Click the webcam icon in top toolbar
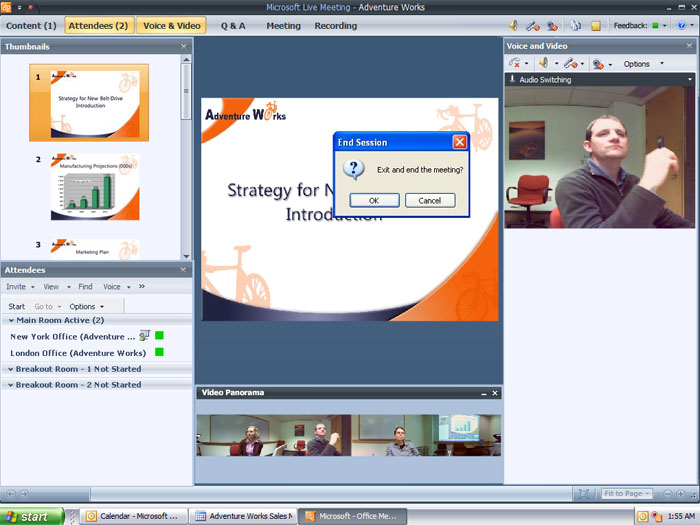The image size is (700, 525). (x=552, y=26)
